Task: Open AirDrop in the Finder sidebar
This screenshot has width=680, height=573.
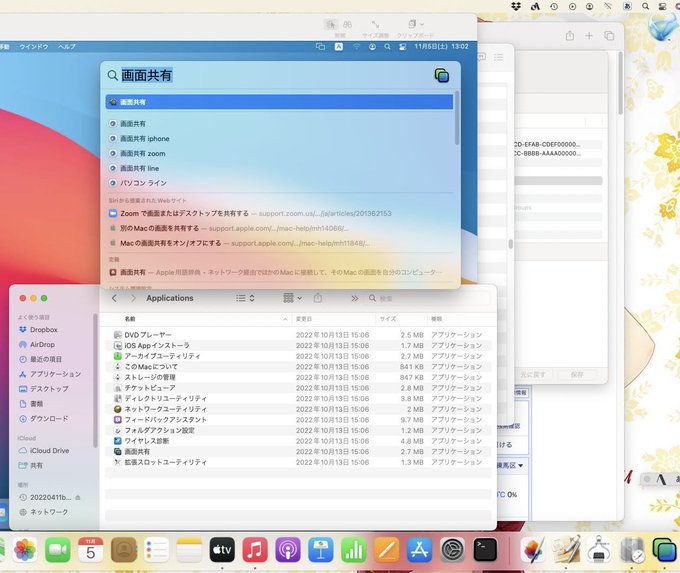Action: [37, 344]
